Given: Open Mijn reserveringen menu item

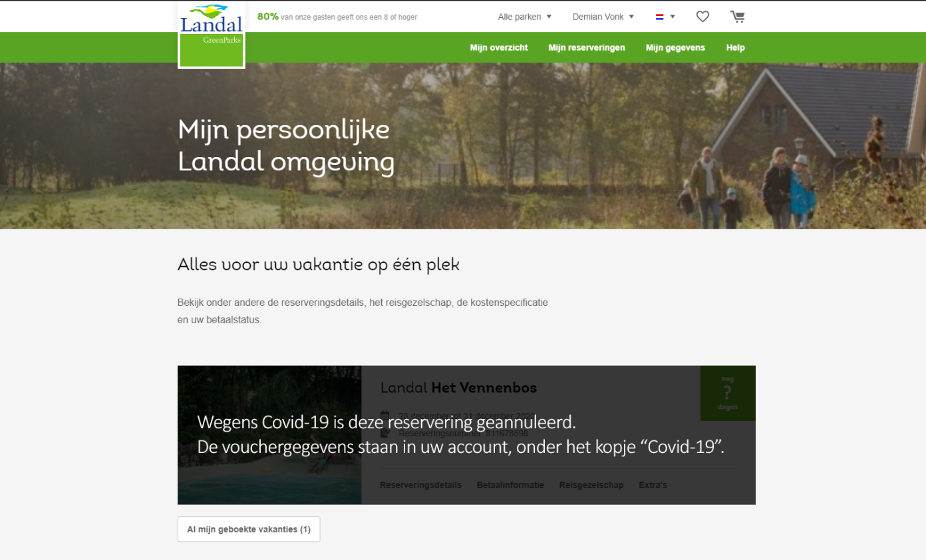Looking at the screenshot, I should coord(587,48).
